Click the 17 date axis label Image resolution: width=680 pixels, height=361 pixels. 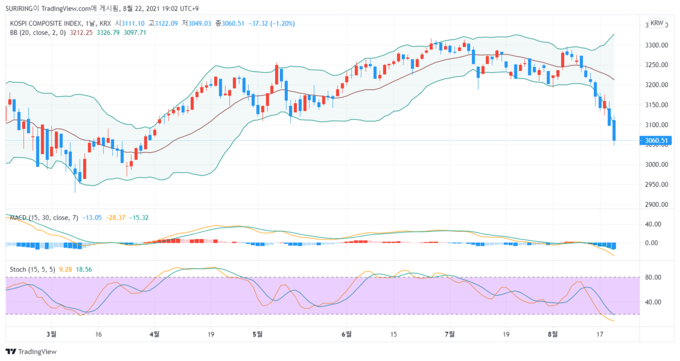coord(600,335)
